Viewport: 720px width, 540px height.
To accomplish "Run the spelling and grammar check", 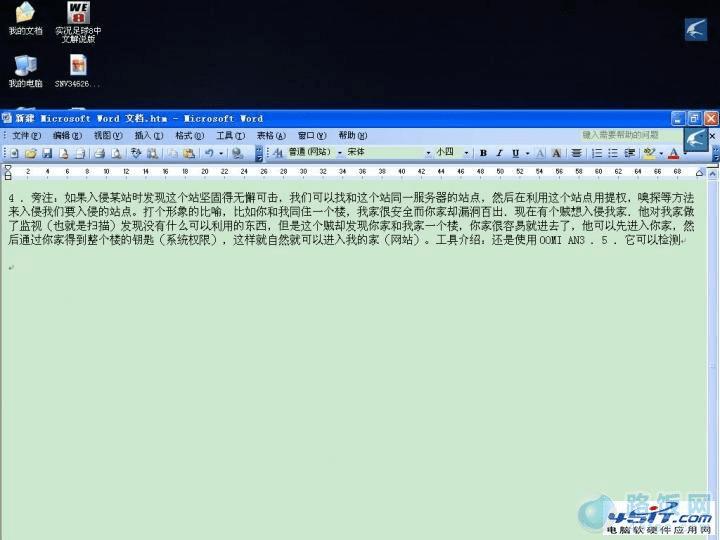I will (x=136, y=153).
